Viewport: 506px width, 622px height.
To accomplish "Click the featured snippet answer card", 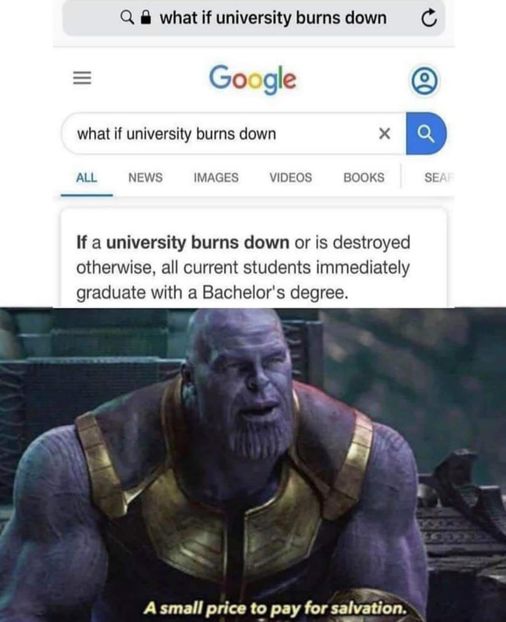I will [x=254, y=258].
